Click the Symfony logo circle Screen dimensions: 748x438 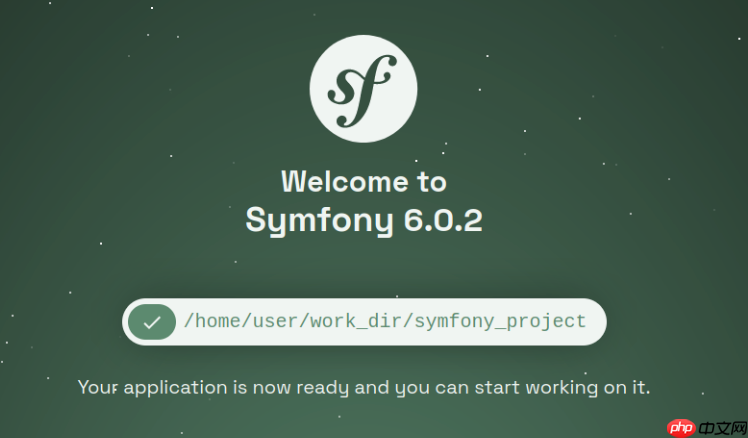tap(364, 89)
